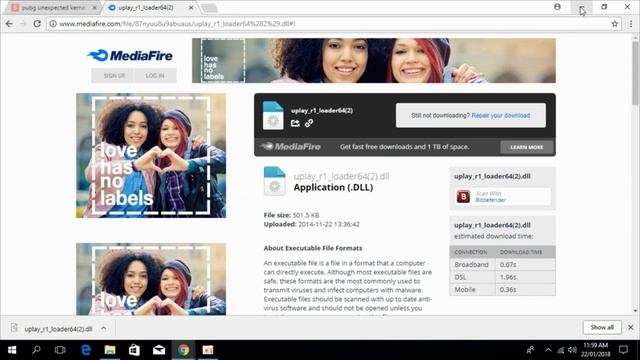This screenshot has height=360, width=640.
Task: Share the uplay_r1_loader64(2) file
Action: [x=295, y=123]
